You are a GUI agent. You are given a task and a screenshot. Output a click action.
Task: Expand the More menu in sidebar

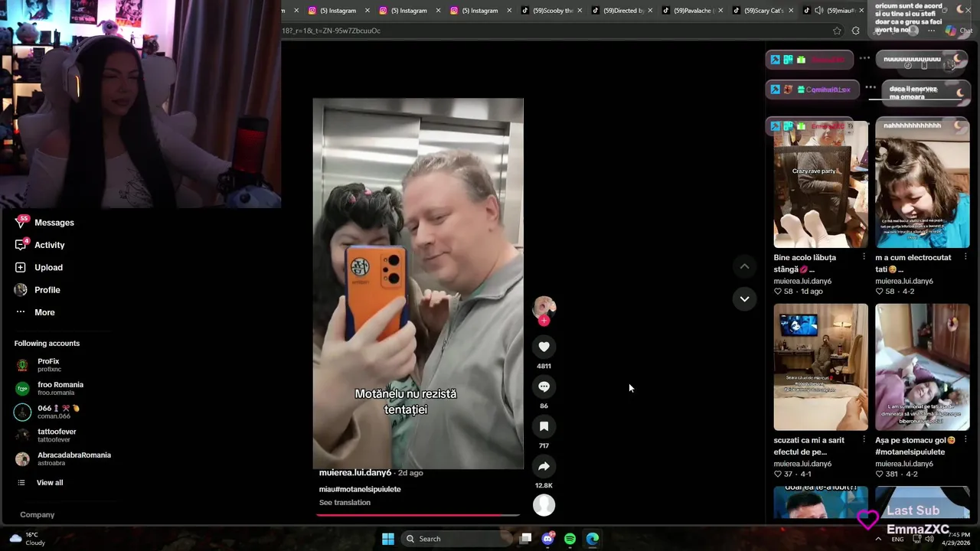pos(34,312)
